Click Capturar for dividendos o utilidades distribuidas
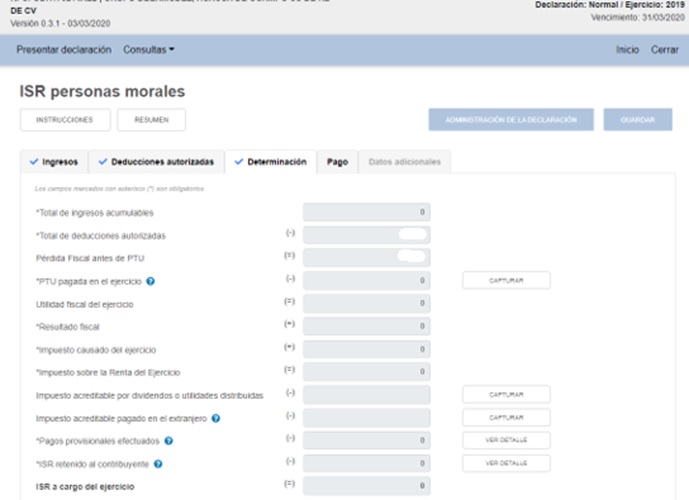Image resolution: width=689 pixels, height=500 pixels. coord(505,395)
